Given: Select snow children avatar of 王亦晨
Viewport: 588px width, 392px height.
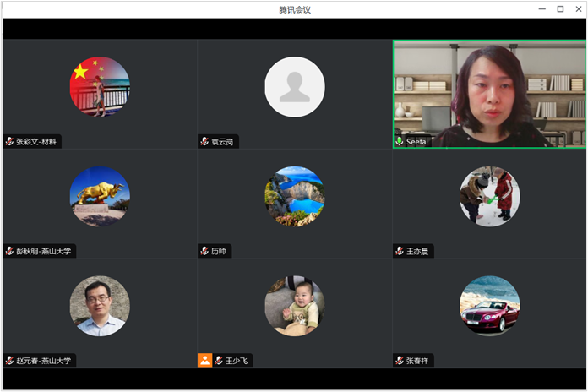Looking at the screenshot, I should (490, 196).
